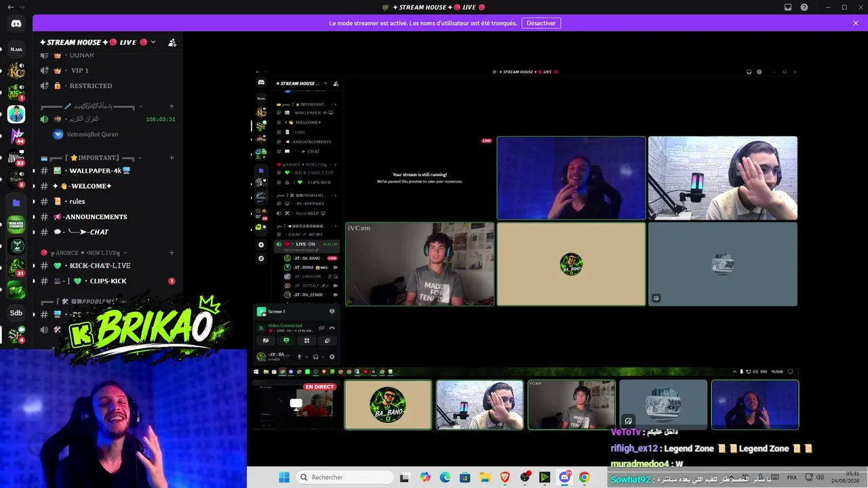
Task: Toggle the camera button in the shared stream
Action: pos(266,341)
